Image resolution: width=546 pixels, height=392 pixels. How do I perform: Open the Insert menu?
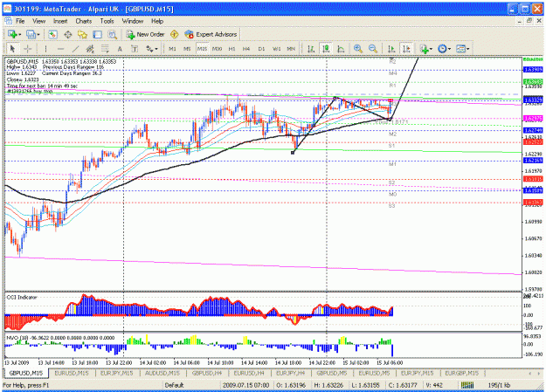[60, 21]
